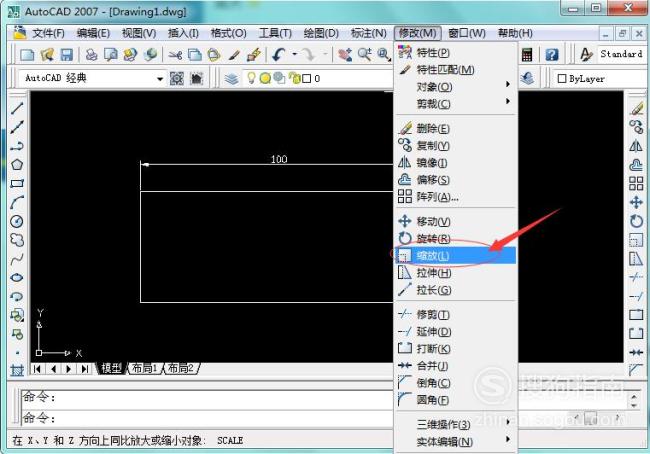Select the 模型 model tab
The width and height of the screenshot is (650, 454).
coord(111,368)
